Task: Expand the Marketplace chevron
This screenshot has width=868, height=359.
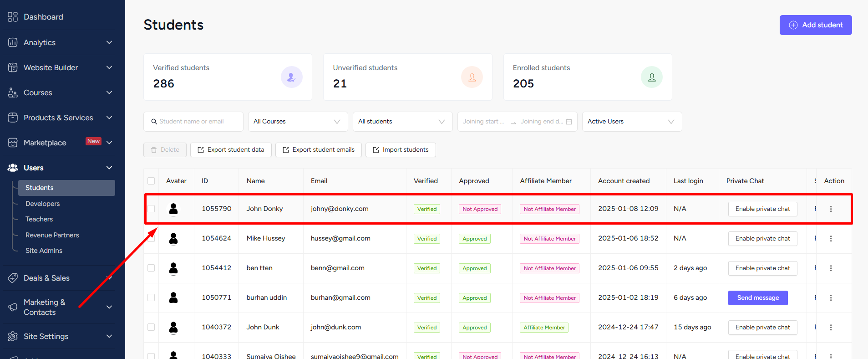Action: point(109,143)
